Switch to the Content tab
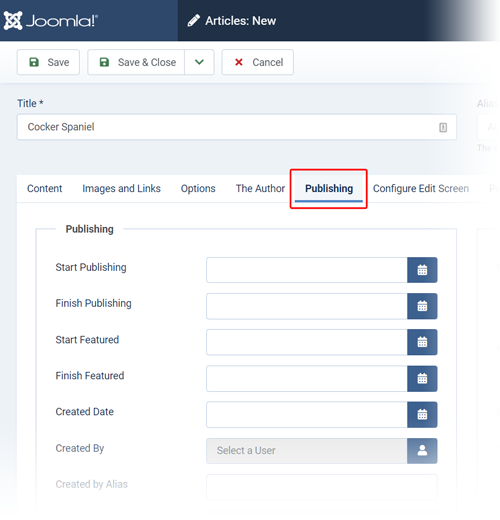The height and width of the screenshot is (520, 500). (x=45, y=188)
